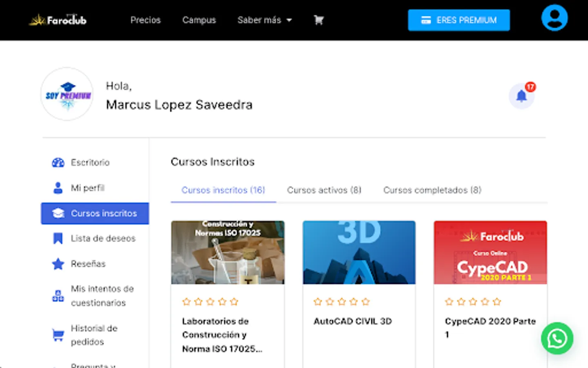Click the Soy Premium profile picture
This screenshot has width=588, height=368.
[67, 94]
